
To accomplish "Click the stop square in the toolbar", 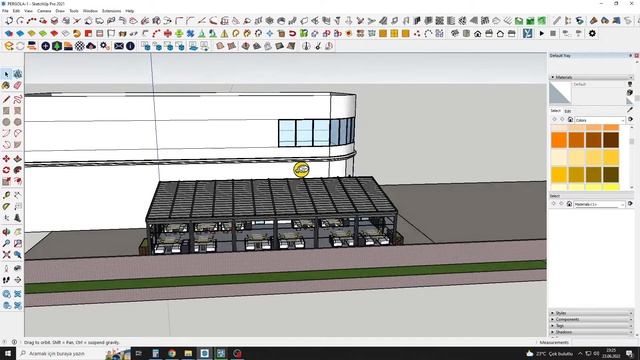I will pos(553,33).
